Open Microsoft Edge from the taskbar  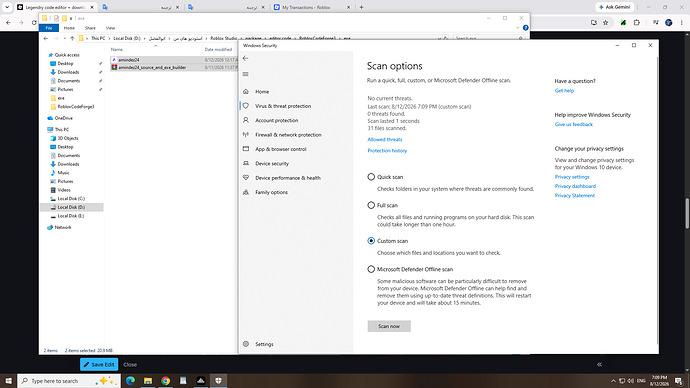click(x=130, y=381)
